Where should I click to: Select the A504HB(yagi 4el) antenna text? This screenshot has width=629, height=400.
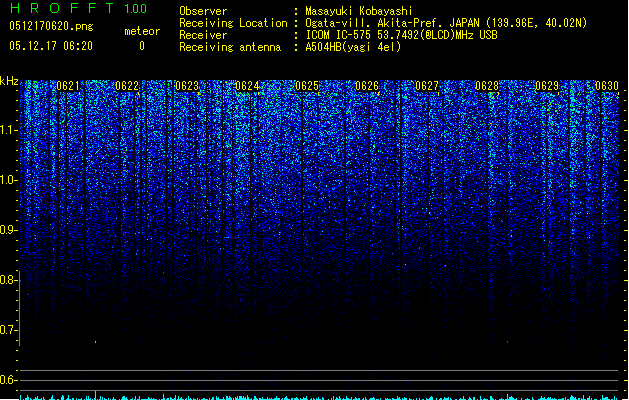click(x=353, y=47)
